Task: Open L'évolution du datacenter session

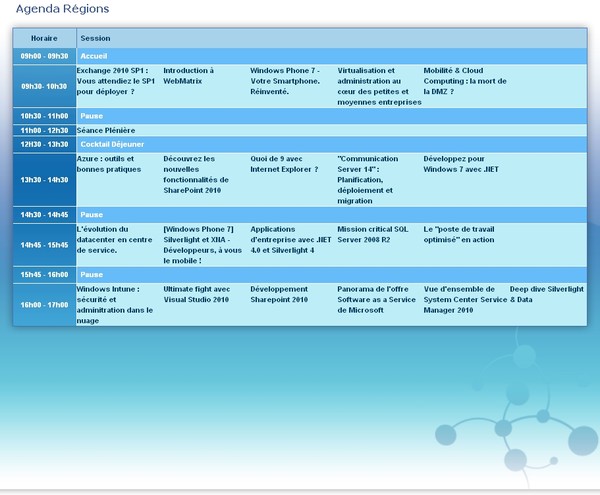Action: [114, 239]
